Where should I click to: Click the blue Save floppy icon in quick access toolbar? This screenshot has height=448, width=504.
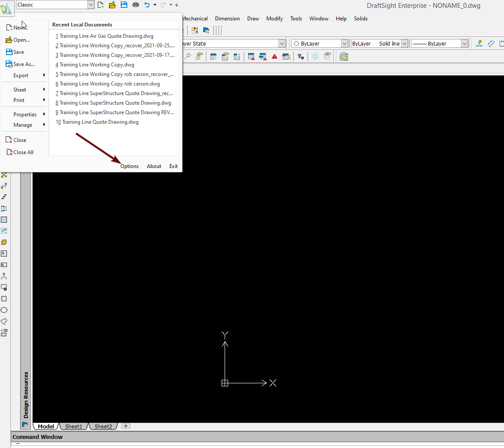point(124,5)
